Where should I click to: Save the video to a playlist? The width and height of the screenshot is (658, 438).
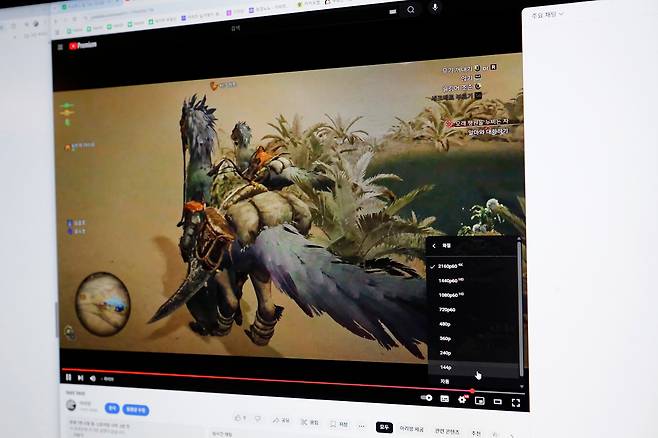(x=339, y=424)
